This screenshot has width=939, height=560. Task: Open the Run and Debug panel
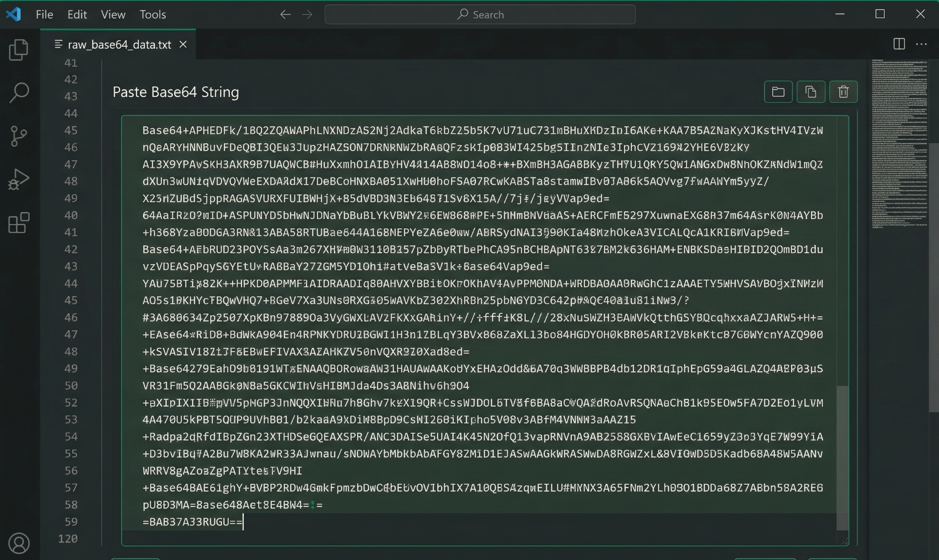[19, 179]
